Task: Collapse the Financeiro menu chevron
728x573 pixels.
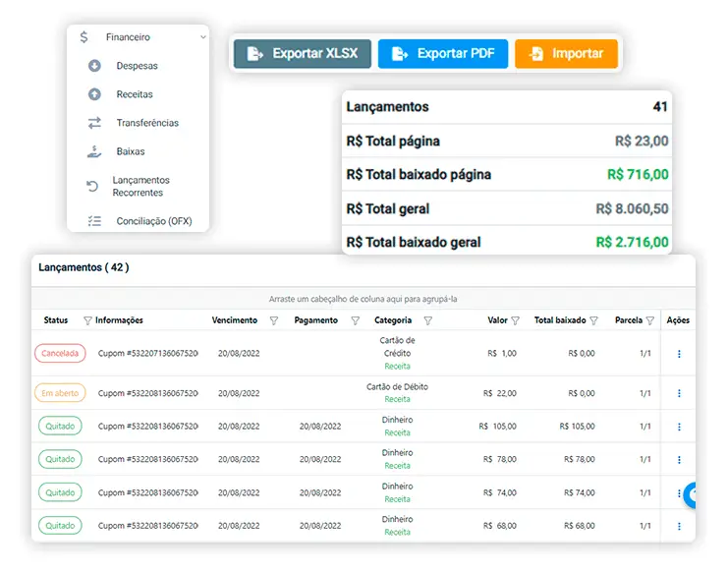Action: point(203,37)
